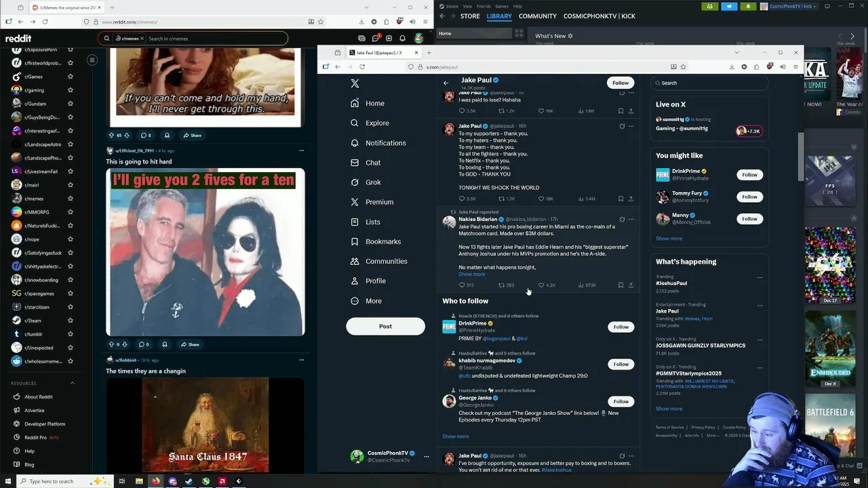The height and width of the screenshot is (488, 868).
Task: Open Chat in X sidebar
Action: (366, 163)
